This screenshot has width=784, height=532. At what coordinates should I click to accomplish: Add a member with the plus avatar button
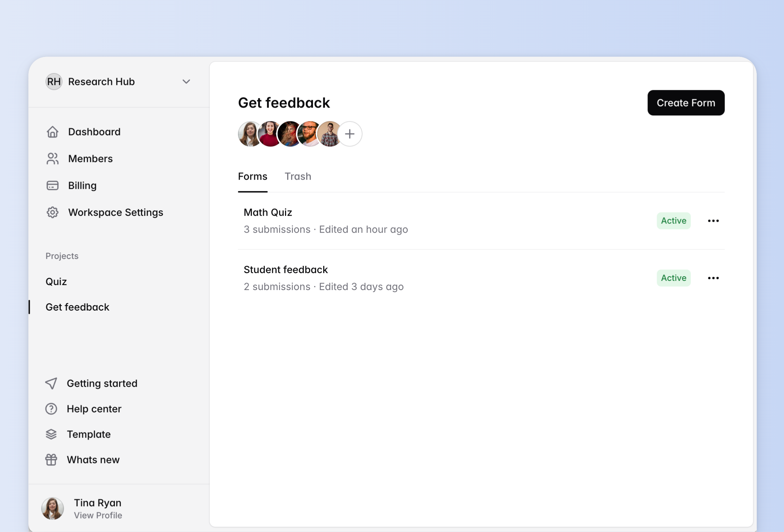[x=349, y=133]
